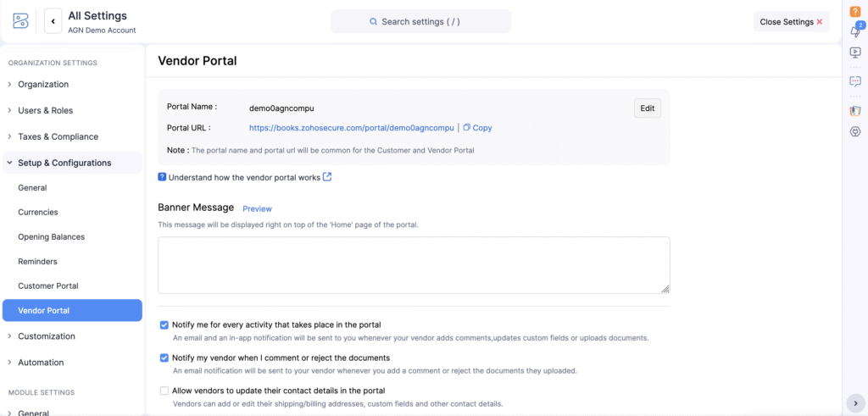868x416 pixels.
Task: Open the books.zohosecure.com portal URL link
Action: pos(352,128)
